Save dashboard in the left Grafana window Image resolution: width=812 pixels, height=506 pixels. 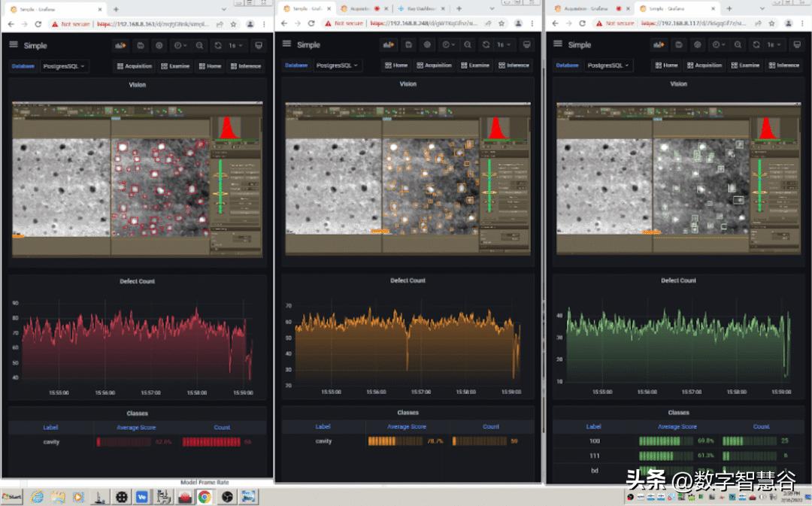[141, 46]
